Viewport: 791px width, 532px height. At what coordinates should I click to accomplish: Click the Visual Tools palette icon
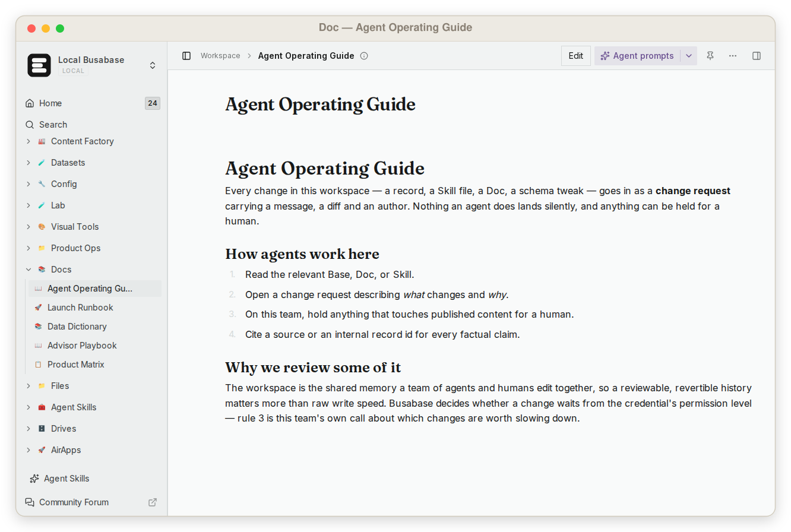(x=42, y=227)
